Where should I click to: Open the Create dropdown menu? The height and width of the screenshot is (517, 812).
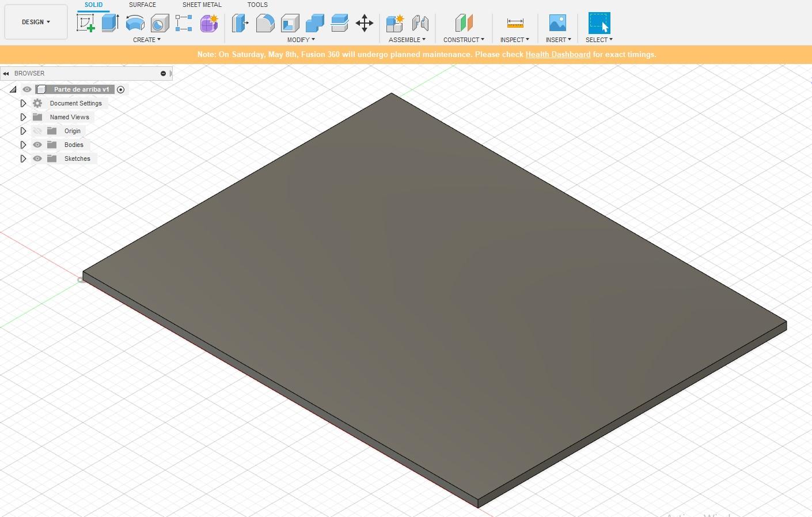pos(147,40)
